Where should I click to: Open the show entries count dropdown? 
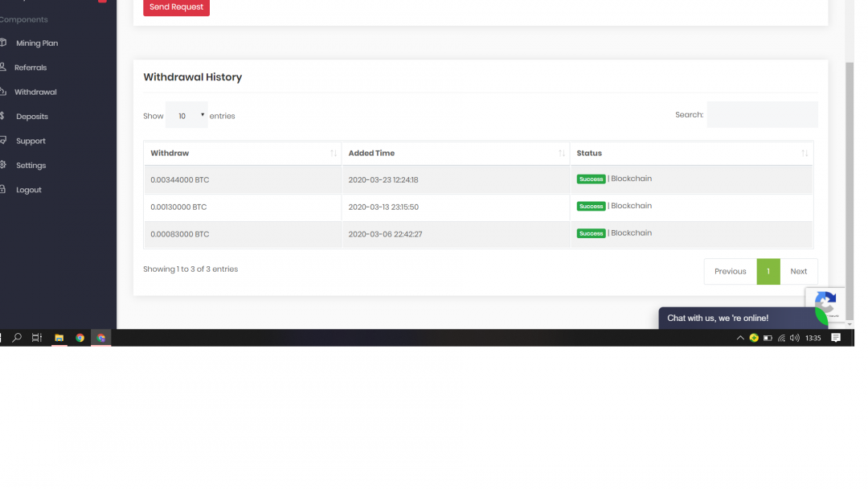(186, 116)
